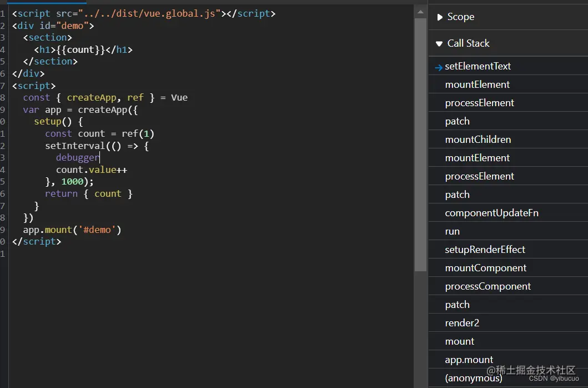Select mountElement frame directly below setElementText
This screenshot has width=588, height=388.
pyautogui.click(x=508, y=84)
